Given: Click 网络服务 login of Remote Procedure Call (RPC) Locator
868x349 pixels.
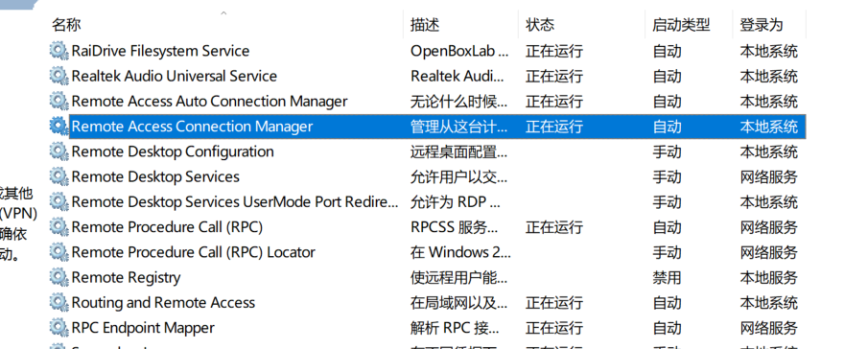Looking at the screenshot, I should click(769, 252).
